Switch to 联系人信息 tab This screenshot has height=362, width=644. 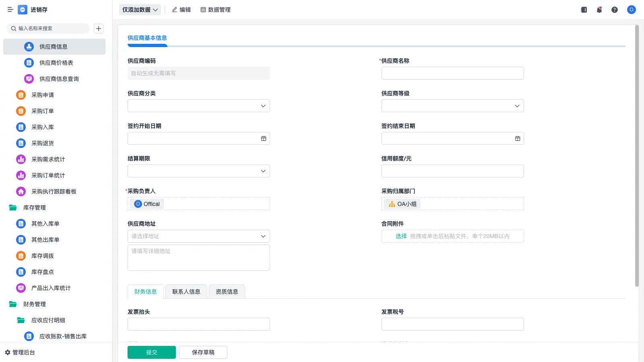tap(186, 292)
